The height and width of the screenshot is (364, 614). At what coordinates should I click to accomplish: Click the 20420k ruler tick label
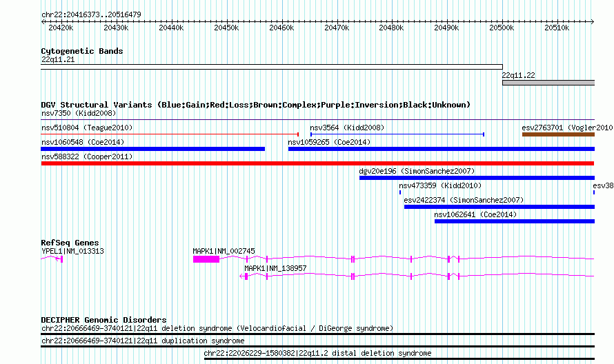[61, 28]
